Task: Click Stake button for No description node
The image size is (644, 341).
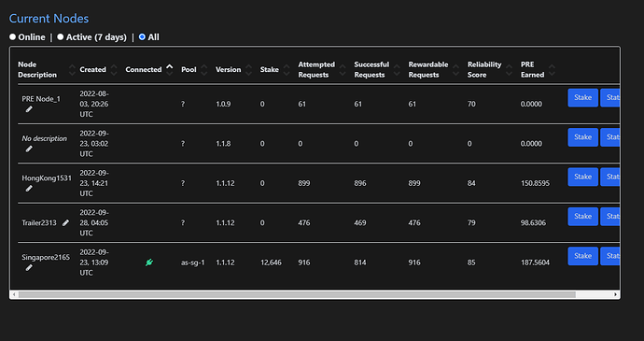Action: [x=582, y=137]
